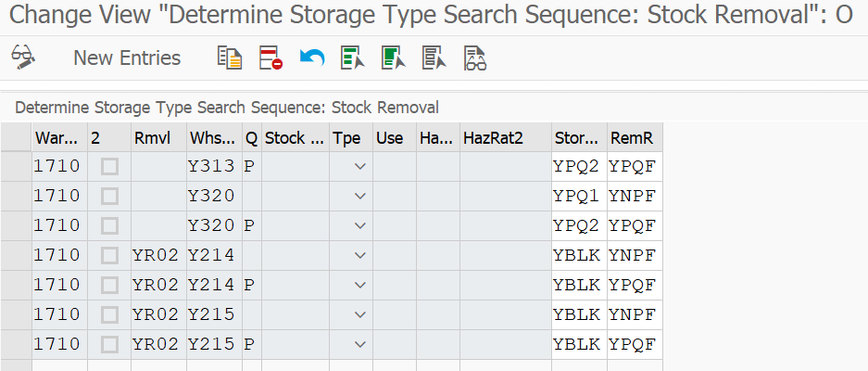
Task: Click the Deselect All icon
Action: coord(434,58)
